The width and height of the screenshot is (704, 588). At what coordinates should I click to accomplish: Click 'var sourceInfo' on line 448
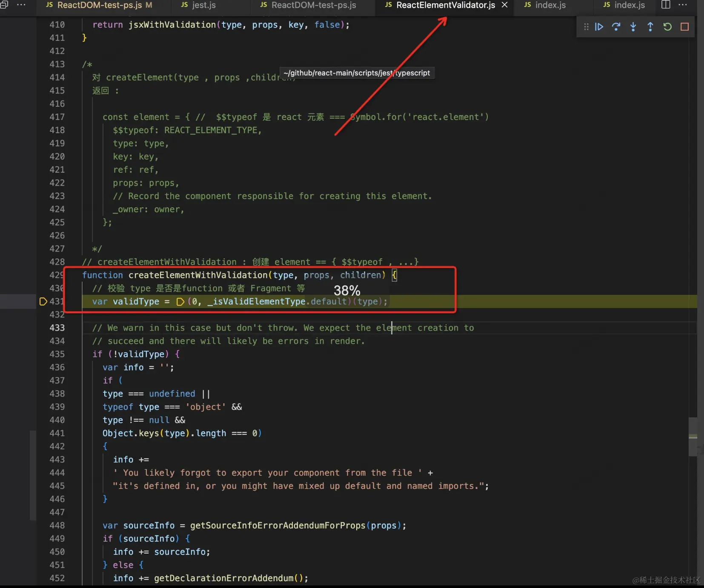pyautogui.click(x=138, y=525)
